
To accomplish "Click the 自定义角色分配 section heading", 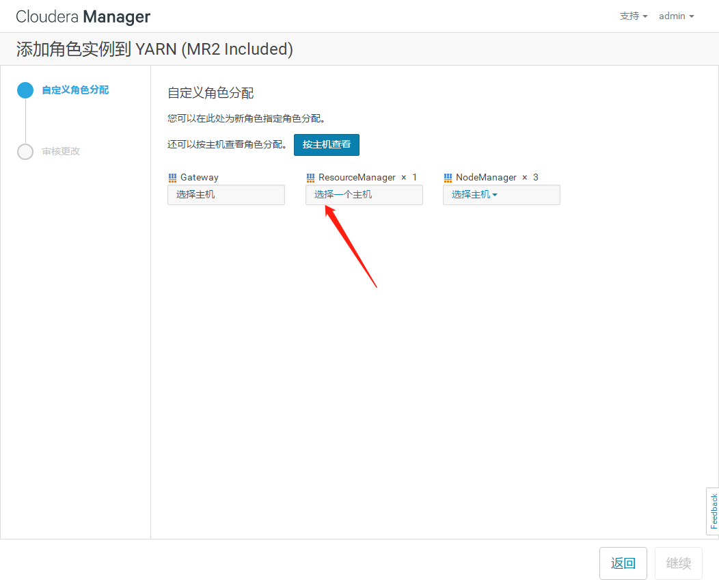I will (211, 93).
